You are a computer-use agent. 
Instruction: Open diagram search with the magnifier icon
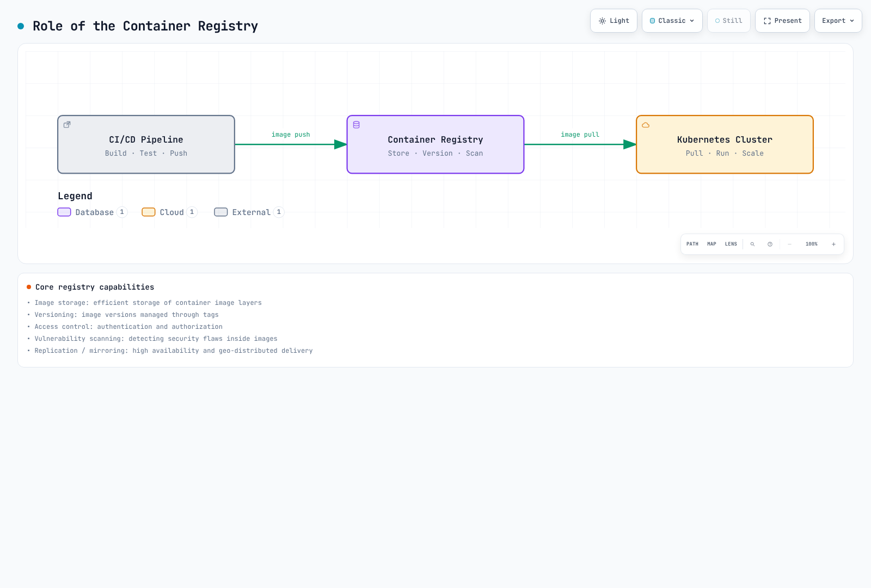(x=752, y=244)
